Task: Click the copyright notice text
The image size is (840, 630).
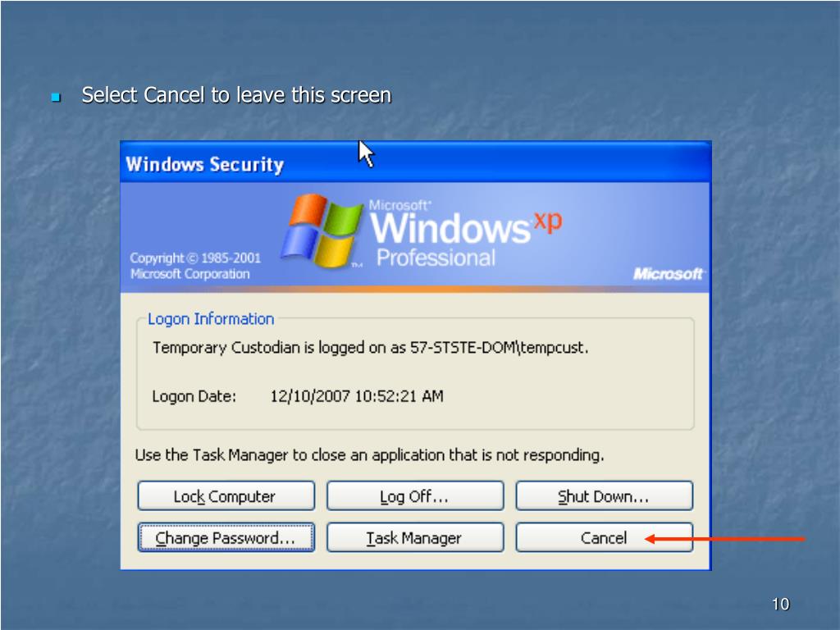Action: pyautogui.click(x=195, y=266)
